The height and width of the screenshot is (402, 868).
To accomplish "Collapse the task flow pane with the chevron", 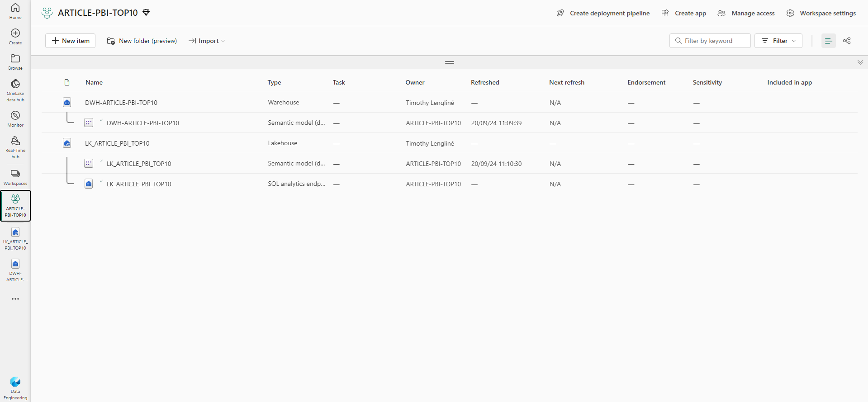I will (x=860, y=62).
